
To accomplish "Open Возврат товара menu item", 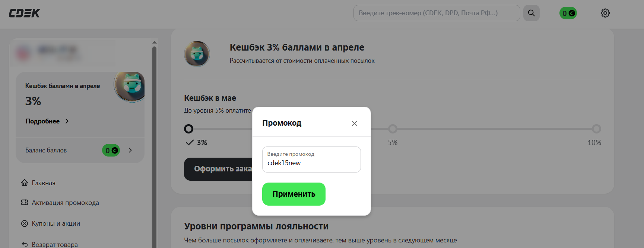I will click(x=55, y=244).
